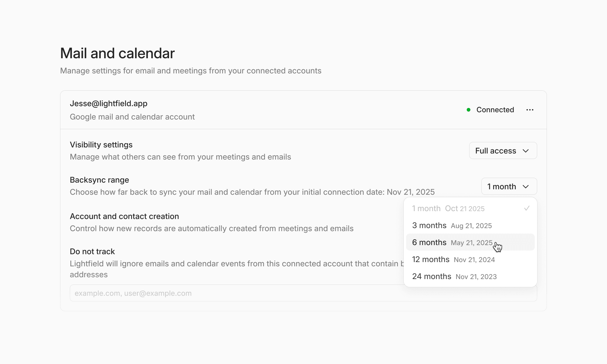The width and height of the screenshot is (607, 364).
Task: Click the Account and contact creation heading
Action: pos(124,216)
